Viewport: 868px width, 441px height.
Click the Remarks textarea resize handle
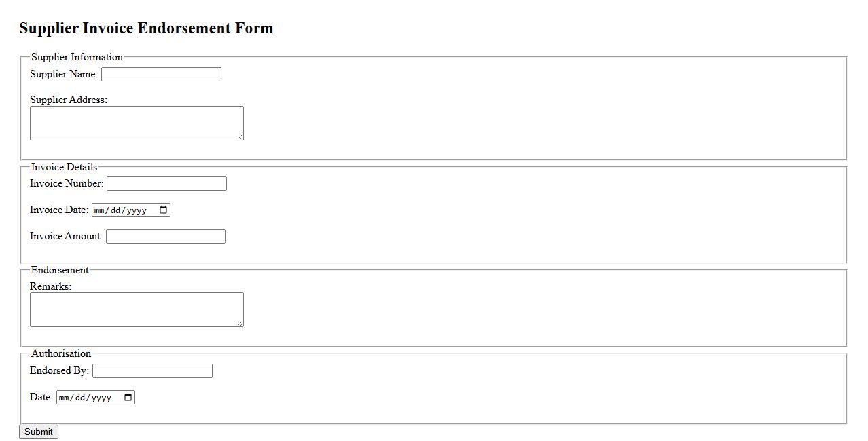[240, 323]
